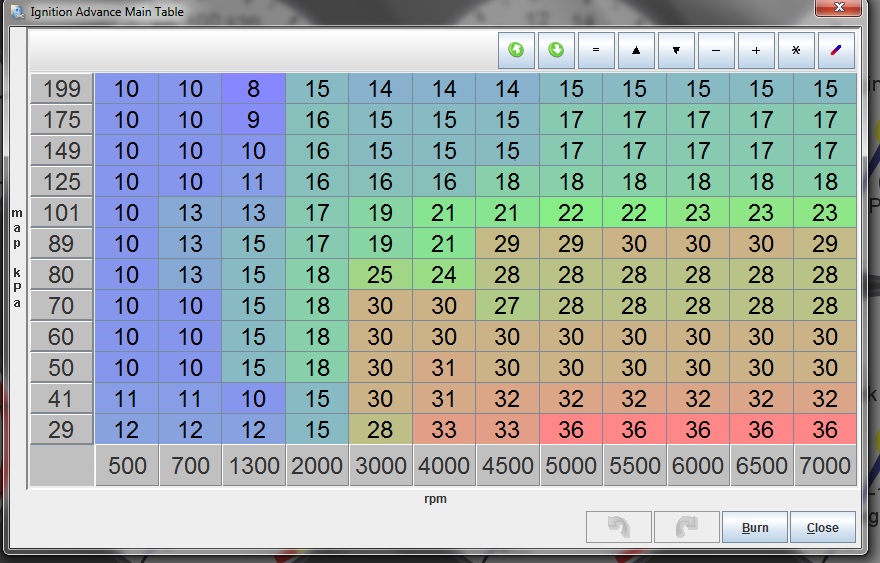Click the Burn button
Image resolution: width=880 pixels, height=563 pixels.
pyautogui.click(x=755, y=527)
